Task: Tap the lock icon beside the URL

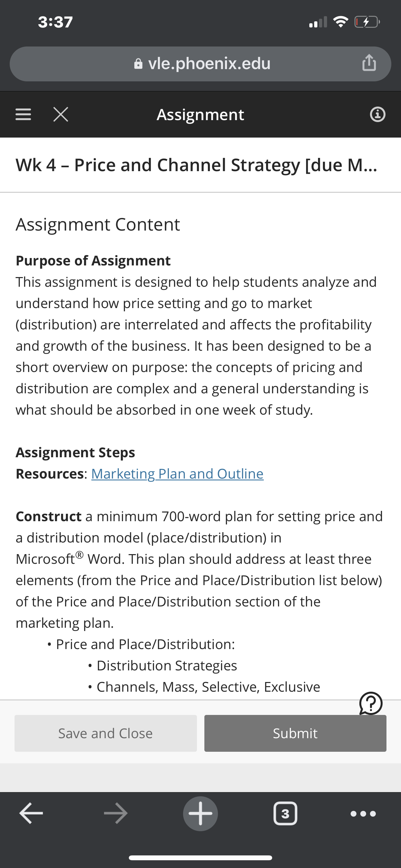Action: 138,64
